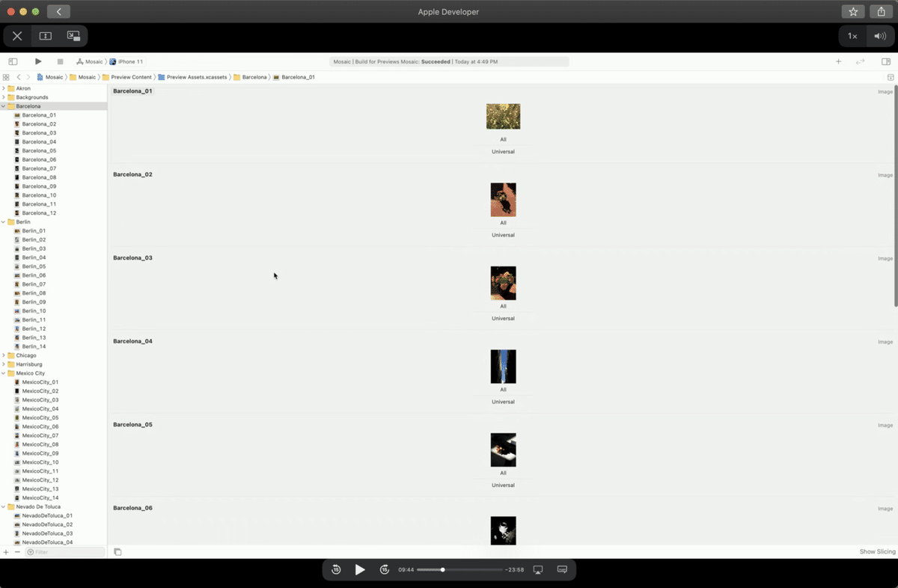Screen dimensions: 898x588
Task: Change the 1× playback speed
Action: tap(852, 36)
